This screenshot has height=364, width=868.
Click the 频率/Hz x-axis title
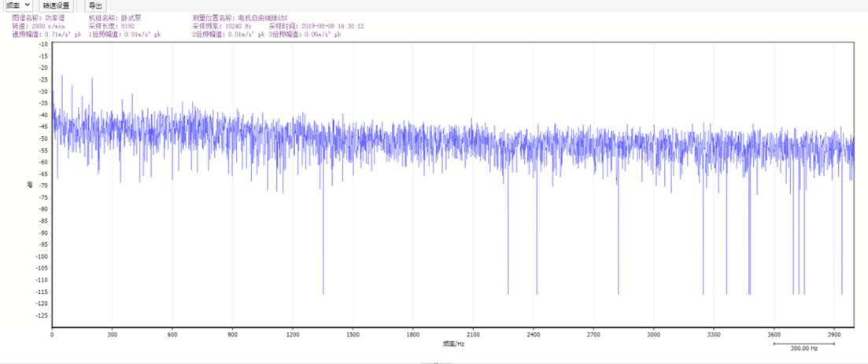(453, 343)
